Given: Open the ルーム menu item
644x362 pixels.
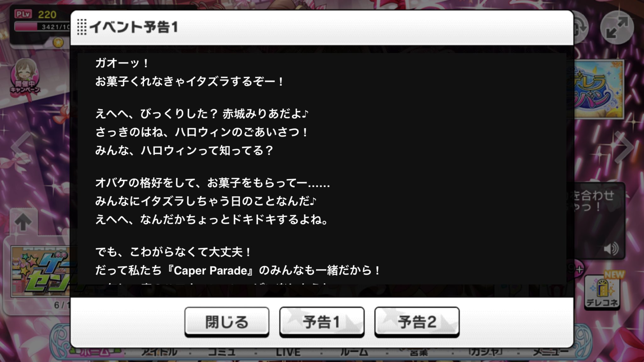Looking at the screenshot, I should [354, 352].
